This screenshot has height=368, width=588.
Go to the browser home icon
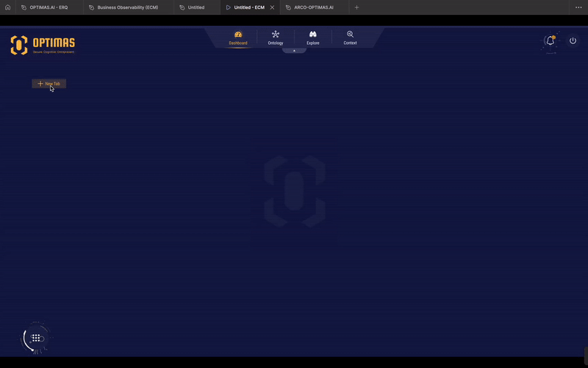7,7
